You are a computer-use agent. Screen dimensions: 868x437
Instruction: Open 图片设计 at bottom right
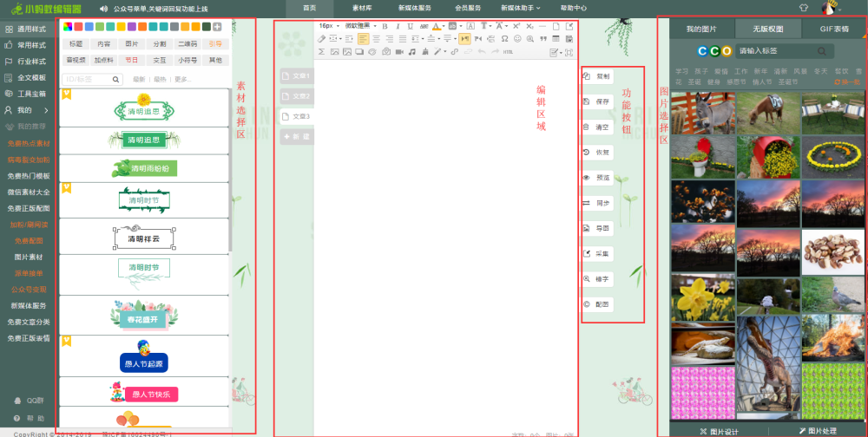coord(719,431)
